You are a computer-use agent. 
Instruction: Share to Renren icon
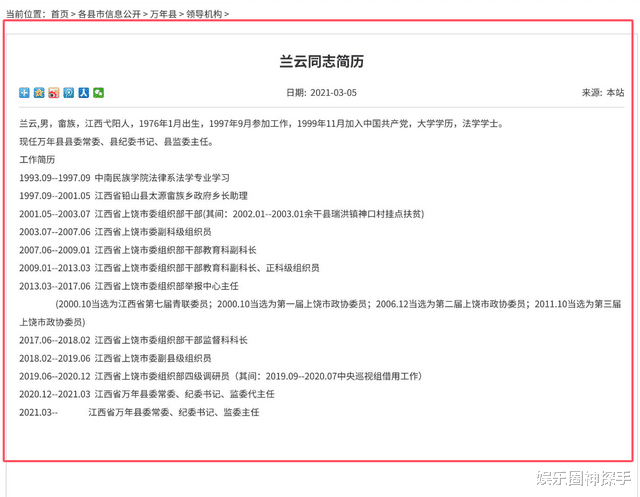click(x=84, y=93)
